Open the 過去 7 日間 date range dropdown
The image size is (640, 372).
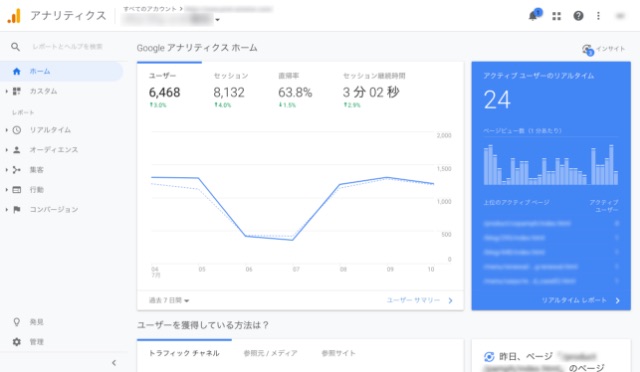[169, 301]
